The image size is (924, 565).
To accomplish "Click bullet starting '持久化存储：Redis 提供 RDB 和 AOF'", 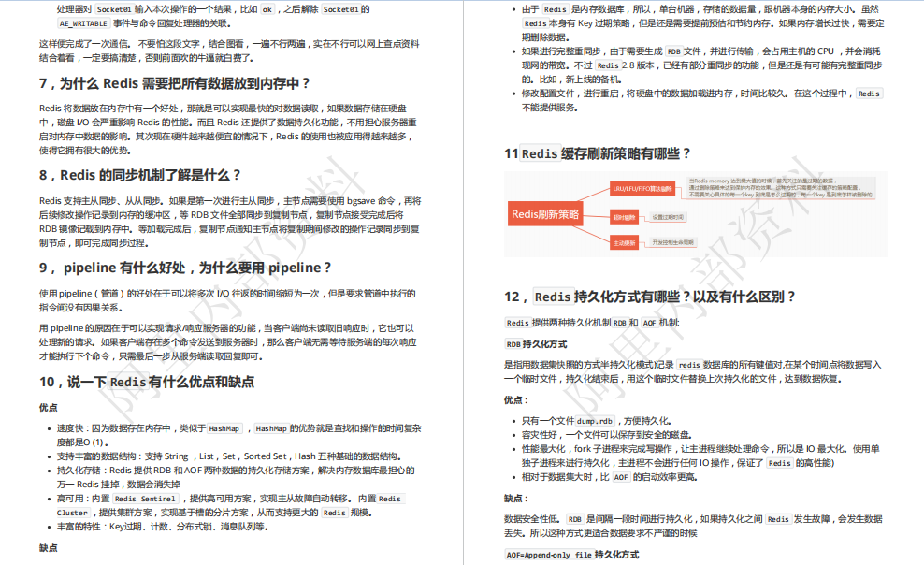I will pos(236,477).
